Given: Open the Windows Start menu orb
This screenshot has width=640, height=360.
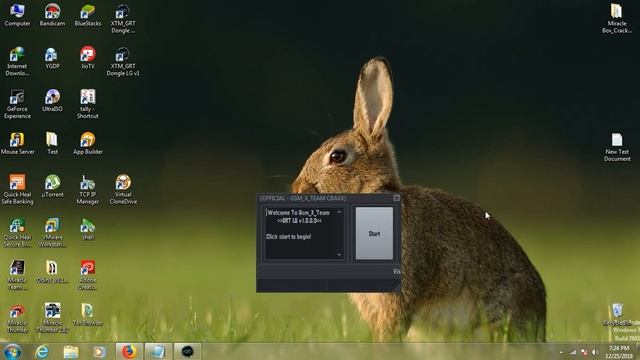Looking at the screenshot, I should point(12,351).
